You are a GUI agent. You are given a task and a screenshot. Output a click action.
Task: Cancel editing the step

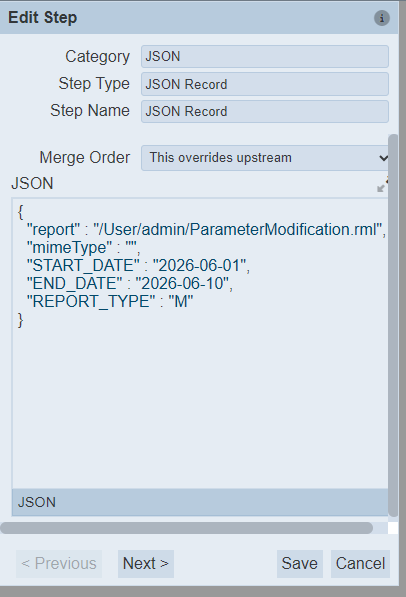pyautogui.click(x=360, y=563)
